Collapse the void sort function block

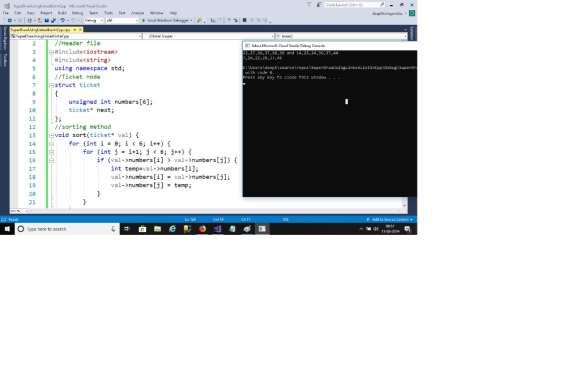point(51,135)
